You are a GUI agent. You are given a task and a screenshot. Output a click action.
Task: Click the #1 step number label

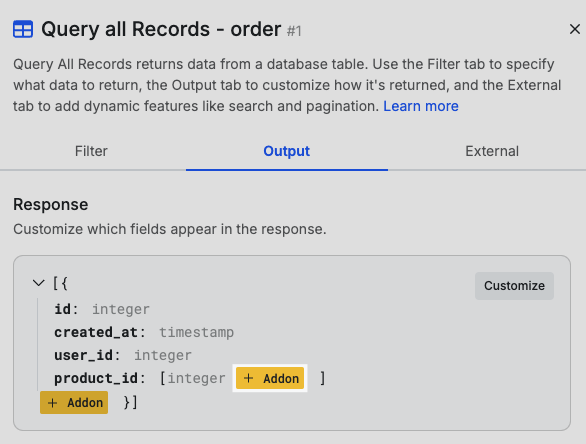click(294, 31)
